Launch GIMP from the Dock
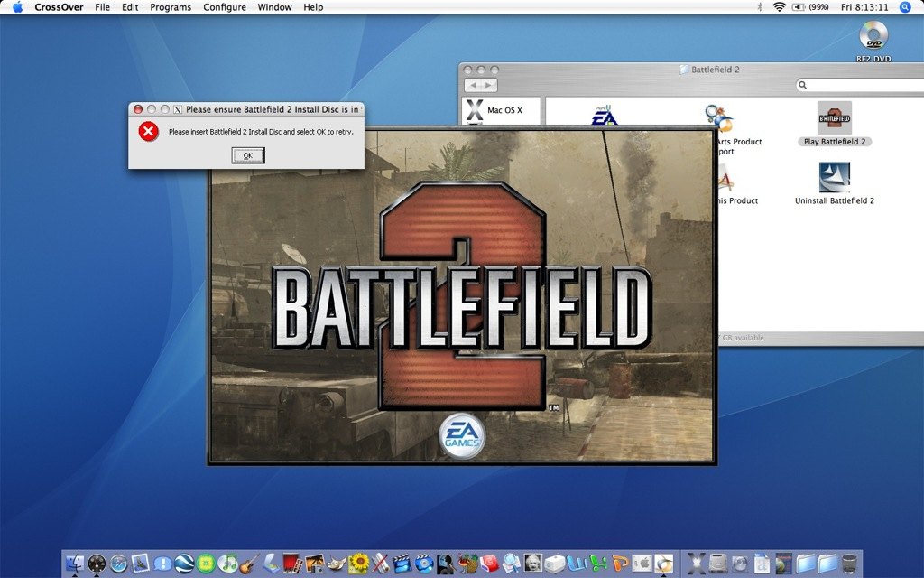 pyautogui.click(x=337, y=564)
